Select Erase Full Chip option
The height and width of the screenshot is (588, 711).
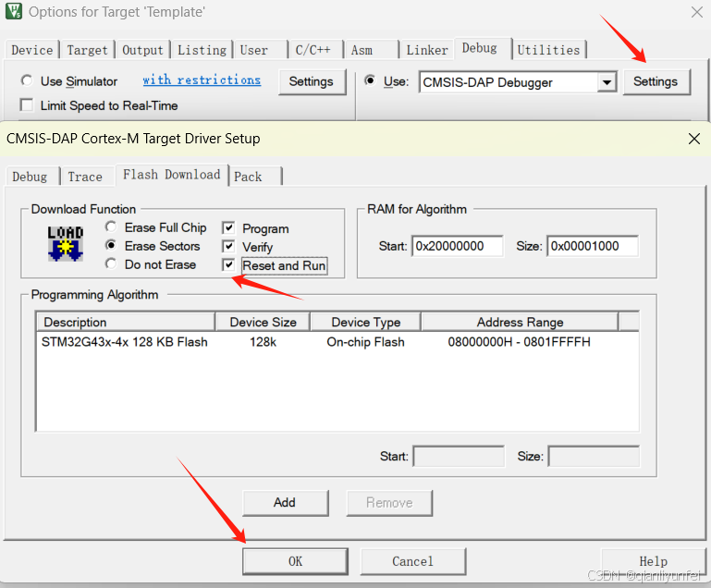(x=111, y=227)
